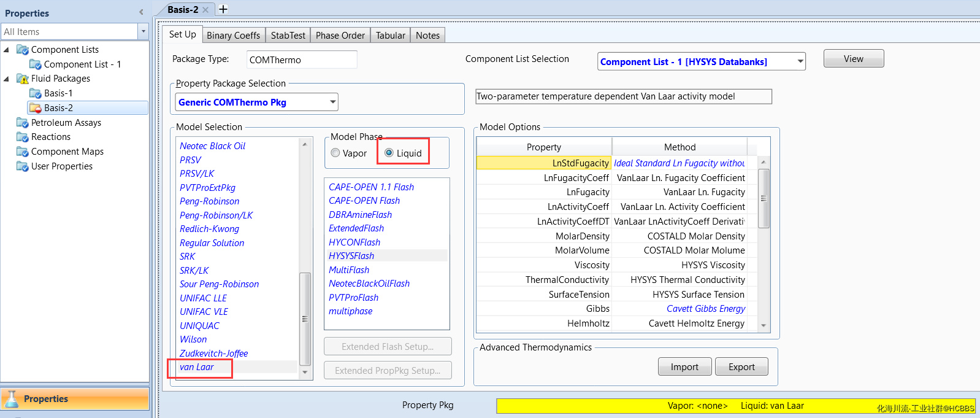Click the Export button
This screenshot has width=980, height=418.
(741, 367)
